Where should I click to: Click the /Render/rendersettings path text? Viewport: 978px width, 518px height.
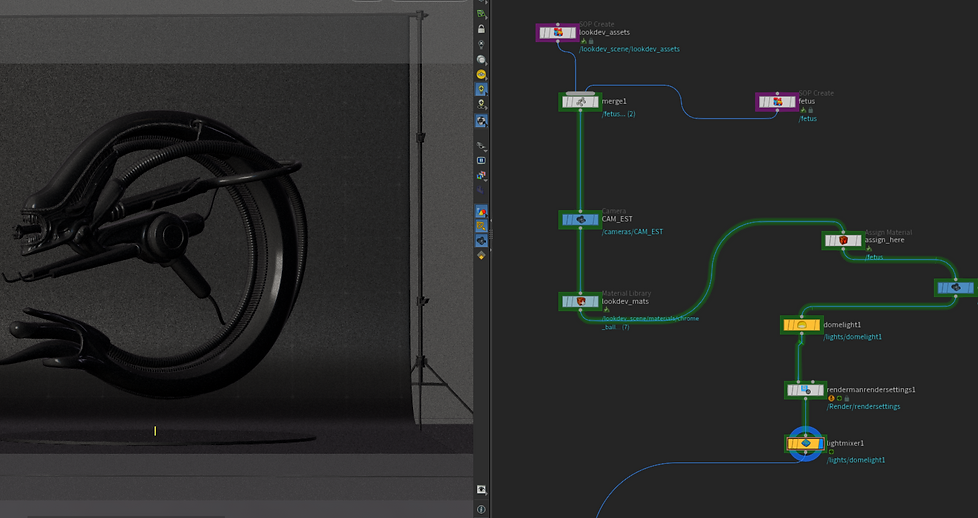pos(863,406)
